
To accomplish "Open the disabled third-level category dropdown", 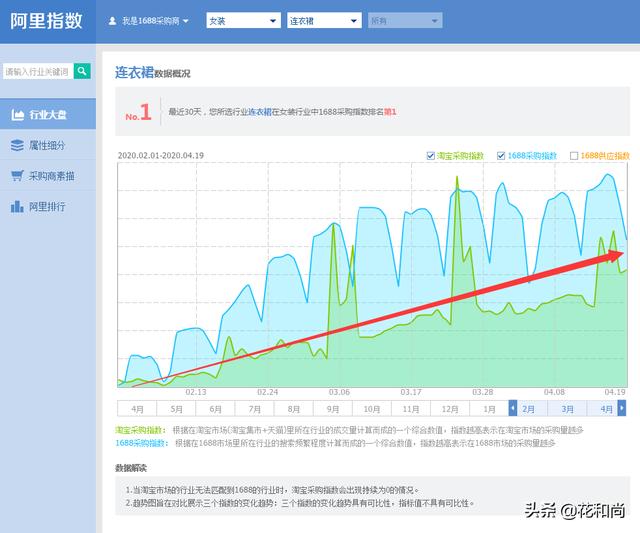I will 405,20.
